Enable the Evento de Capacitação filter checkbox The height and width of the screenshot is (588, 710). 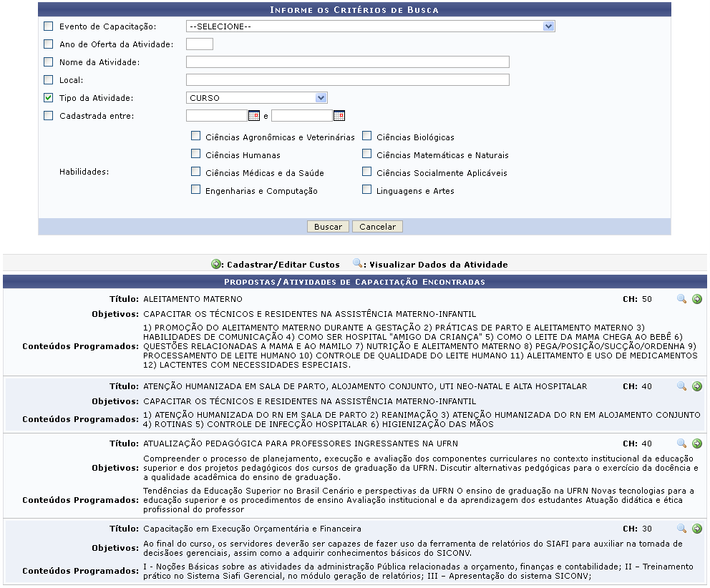49,26
